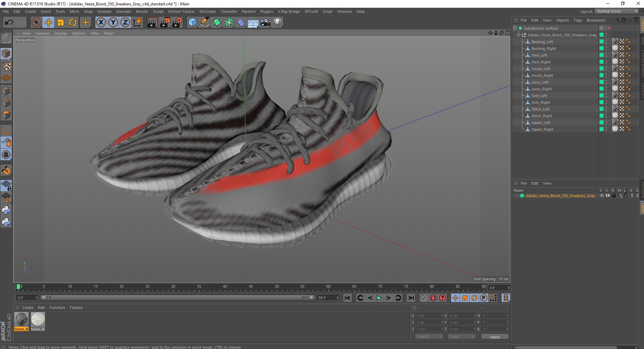644x349 pixels.
Task: Add a Floor environment object icon
Action: [253, 23]
